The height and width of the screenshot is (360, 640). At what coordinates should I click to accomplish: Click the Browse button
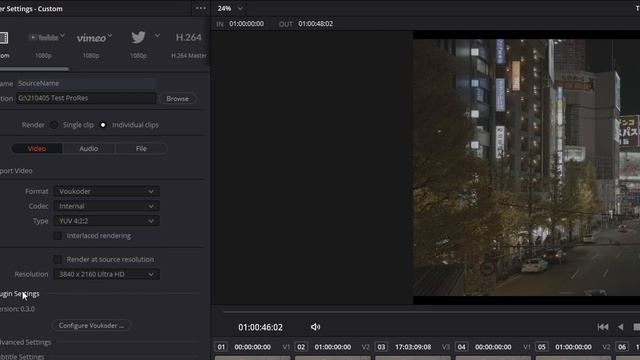coord(178,98)
